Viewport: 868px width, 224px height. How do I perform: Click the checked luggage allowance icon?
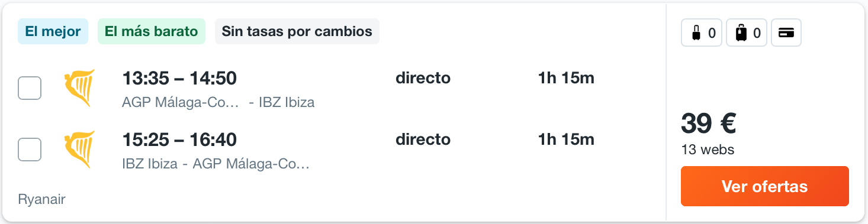pos(747,33)
